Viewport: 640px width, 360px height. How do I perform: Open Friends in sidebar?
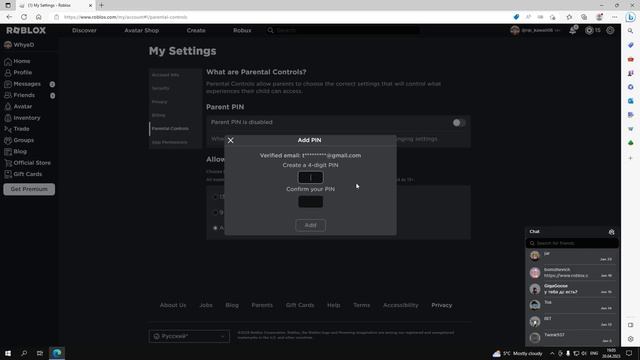click(x=20, y=95)
